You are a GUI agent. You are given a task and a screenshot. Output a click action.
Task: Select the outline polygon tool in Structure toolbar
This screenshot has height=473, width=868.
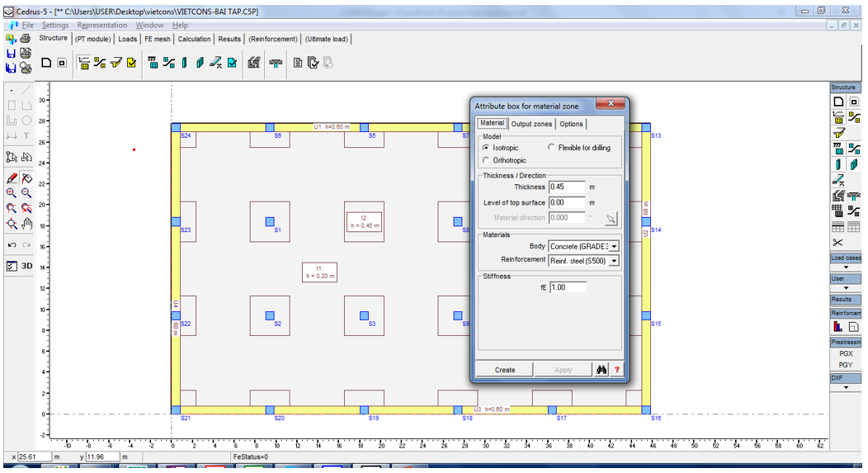(x=46, y=63)
